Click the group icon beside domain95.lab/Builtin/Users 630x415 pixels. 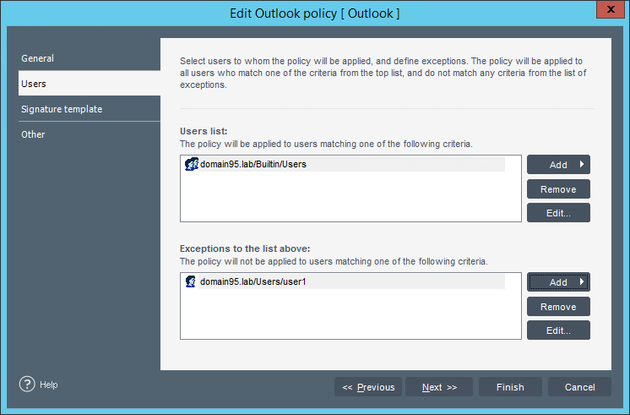(191, 164)
